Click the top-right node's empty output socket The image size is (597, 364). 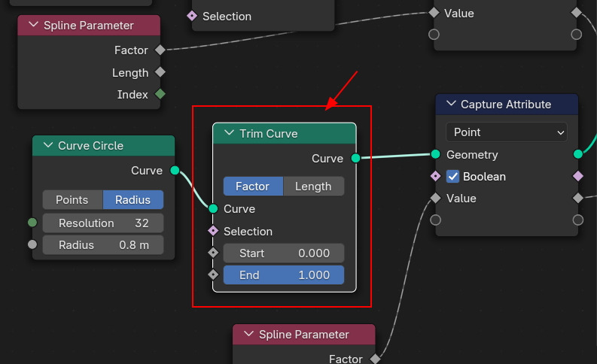[x=577, y=35]
